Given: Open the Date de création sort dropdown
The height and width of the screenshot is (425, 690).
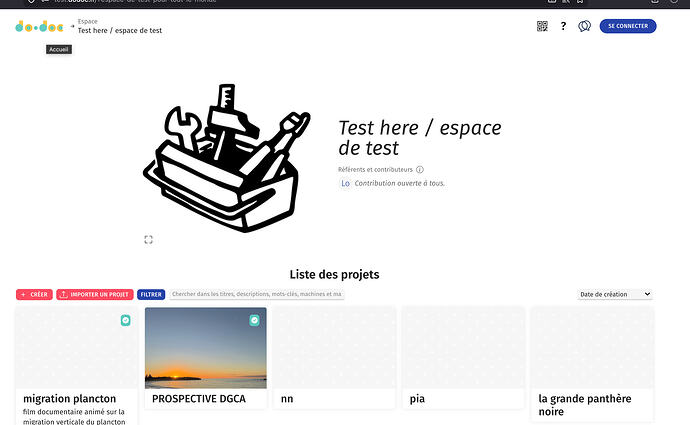Looking at the screenshot, I should pyautogui.click(x=615, y=294).
